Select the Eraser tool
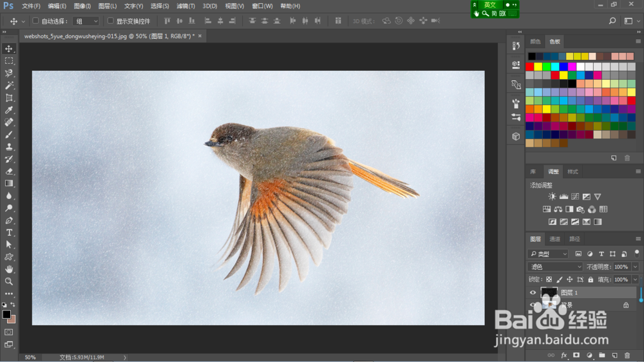644x362 pixels. (x=8, y=171)
